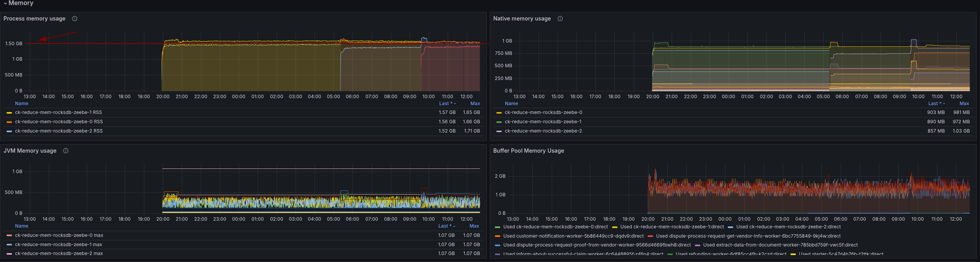Image resolution: width=980 pixels, height=262 pixels.
Task: Click blue swatch of zeebe-2 RSS series
Action: coord(9,131)
